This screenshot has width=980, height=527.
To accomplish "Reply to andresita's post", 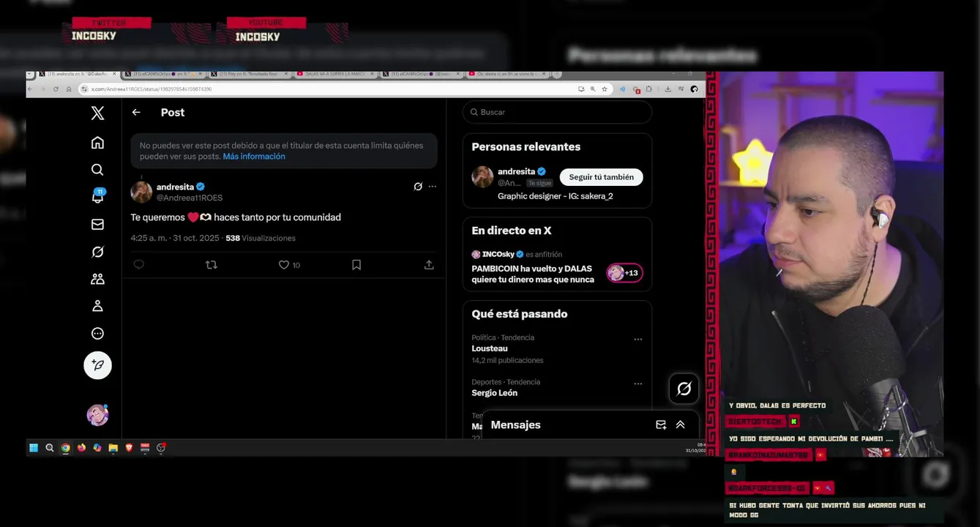I will tap(139, 265).
